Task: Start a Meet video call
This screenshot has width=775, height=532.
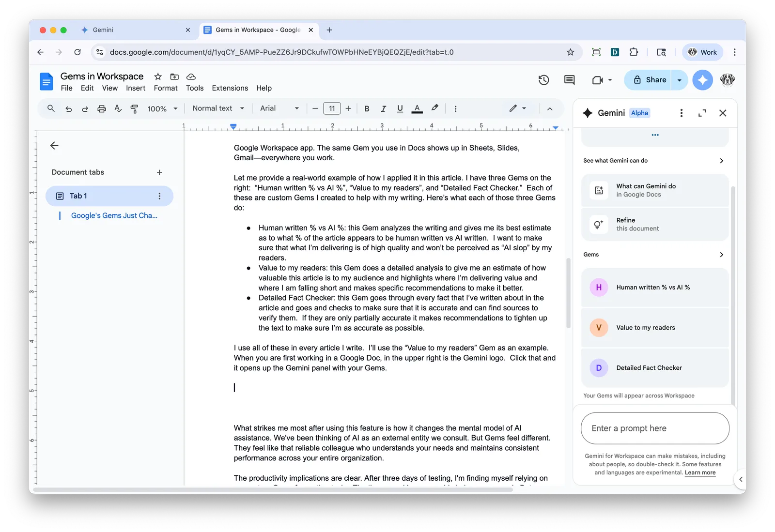Action: (x=598, y=80)
